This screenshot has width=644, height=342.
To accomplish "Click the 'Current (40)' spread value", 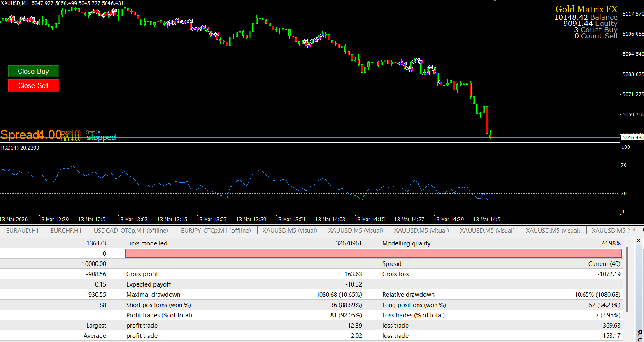I will tap(604, 264).
